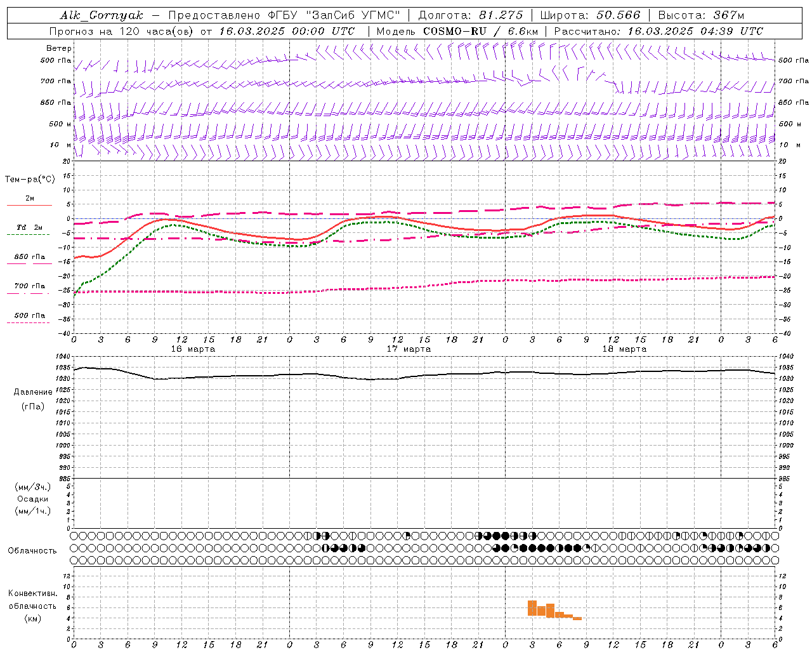Click the 'Модель COSMO-RU / 6.6км' label
This screenshot has height=650, width=812.
pyautogui.click(x=457, y=31)
